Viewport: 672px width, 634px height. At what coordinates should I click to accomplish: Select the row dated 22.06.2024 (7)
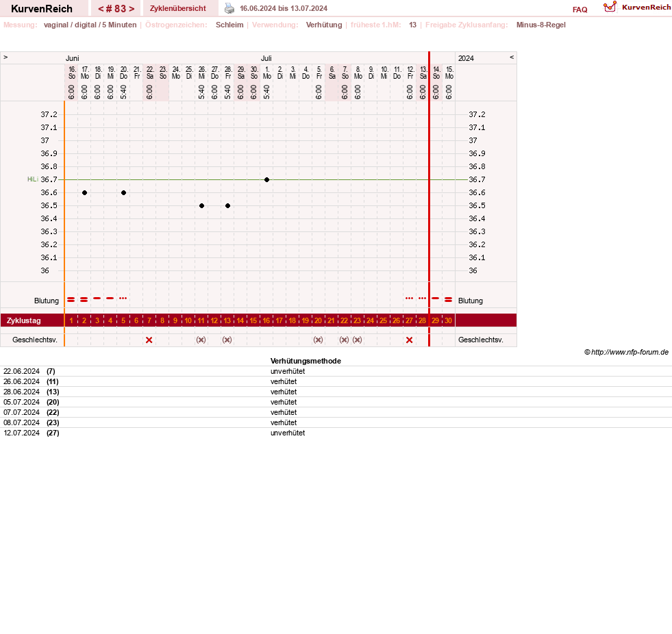pos(336,371)
